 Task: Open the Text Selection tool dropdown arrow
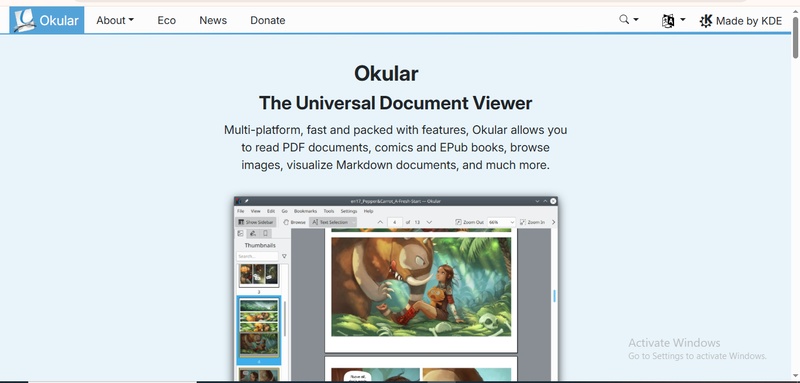coord(354,222)
